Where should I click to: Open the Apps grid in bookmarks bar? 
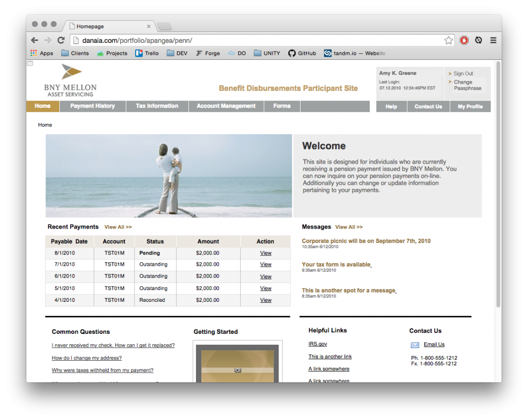pyautogui.click(x=42, y=53)
